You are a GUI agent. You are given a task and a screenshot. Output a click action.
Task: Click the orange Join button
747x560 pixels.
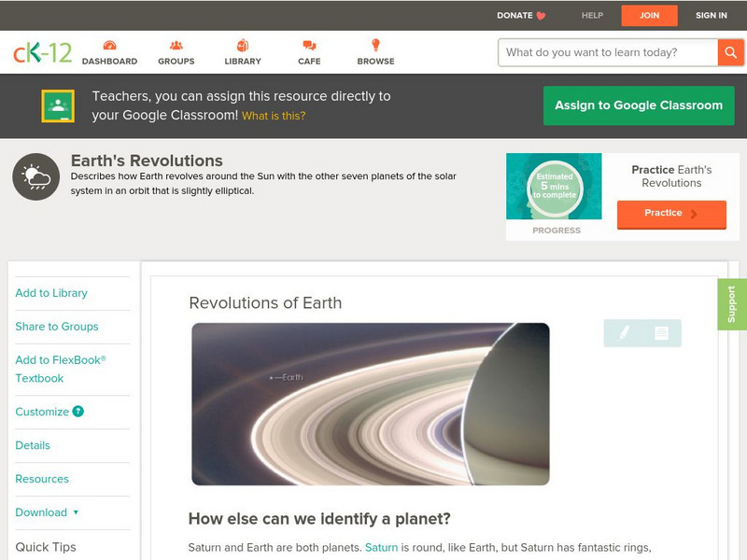[x=649, y=15]
